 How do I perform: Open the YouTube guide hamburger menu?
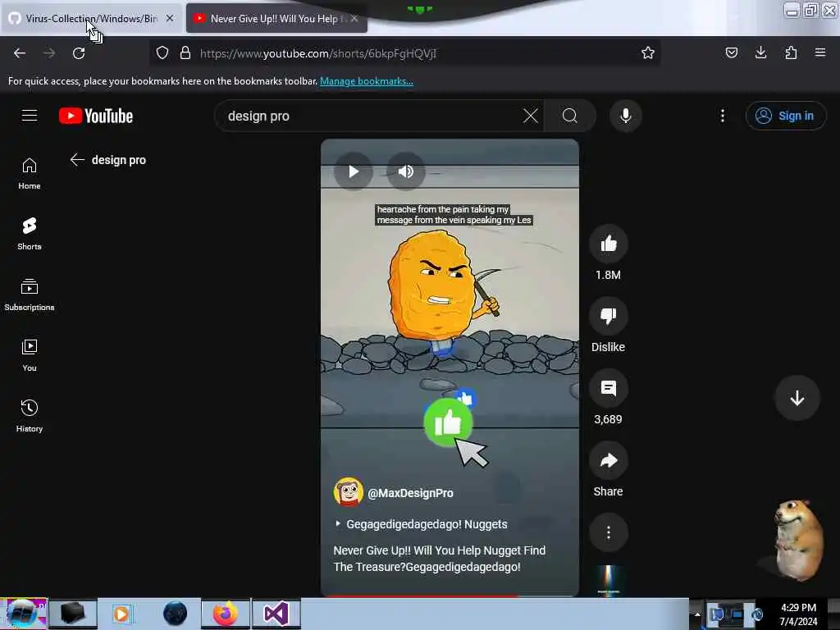30,116
